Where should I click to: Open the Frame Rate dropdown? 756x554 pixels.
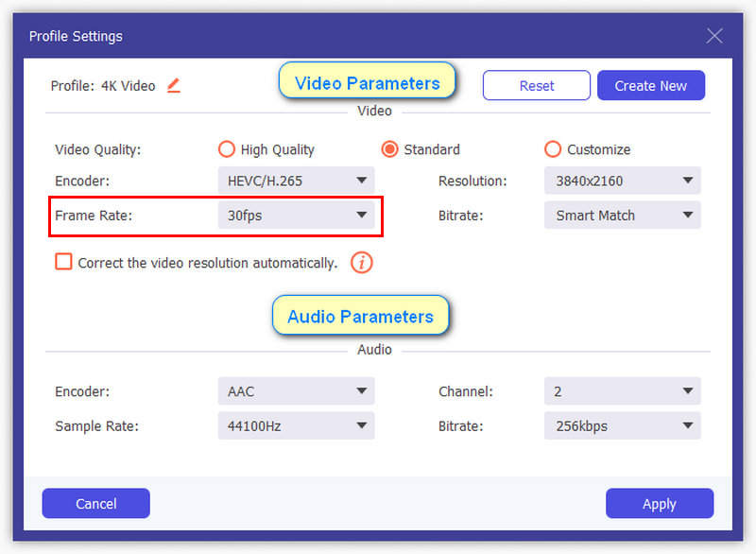click(296, 216)
